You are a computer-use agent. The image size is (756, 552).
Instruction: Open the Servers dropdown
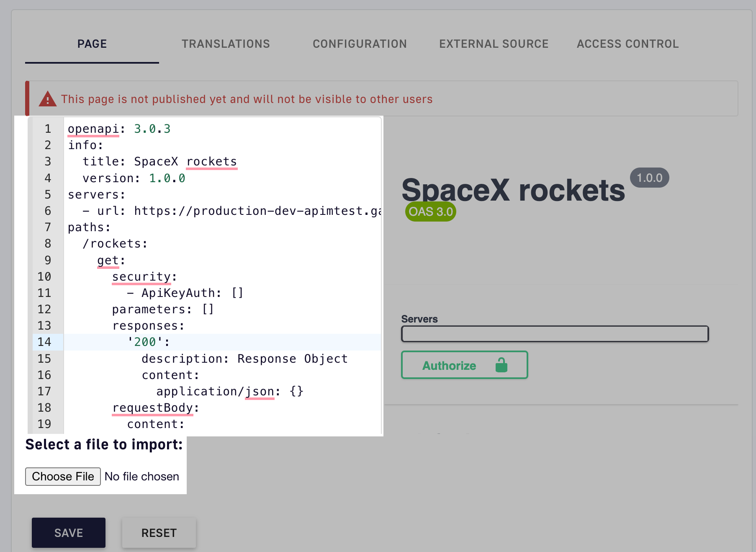(x=555, y=334)
